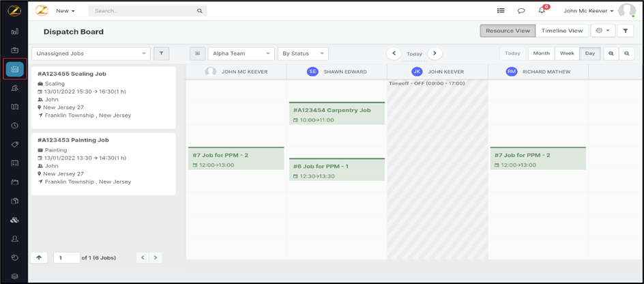Viewport: 644px width, 284px height.
Task: Open the clock icon in the sidebar
Action: point(14,126)
